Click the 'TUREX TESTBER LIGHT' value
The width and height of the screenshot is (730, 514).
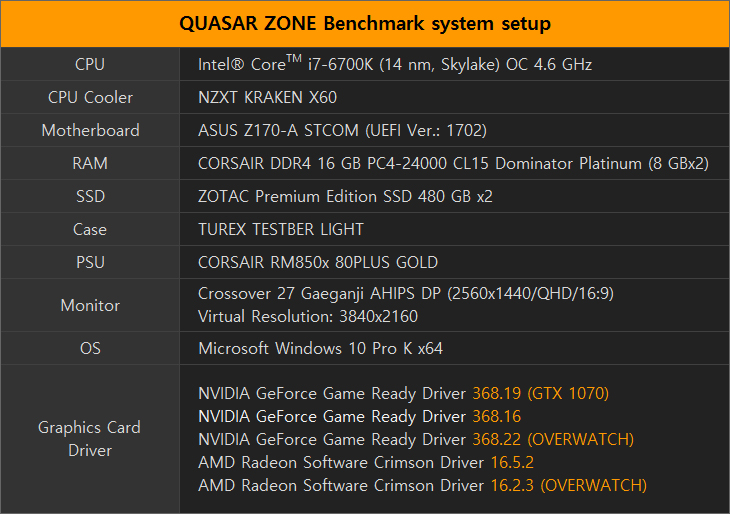(281, 230)
